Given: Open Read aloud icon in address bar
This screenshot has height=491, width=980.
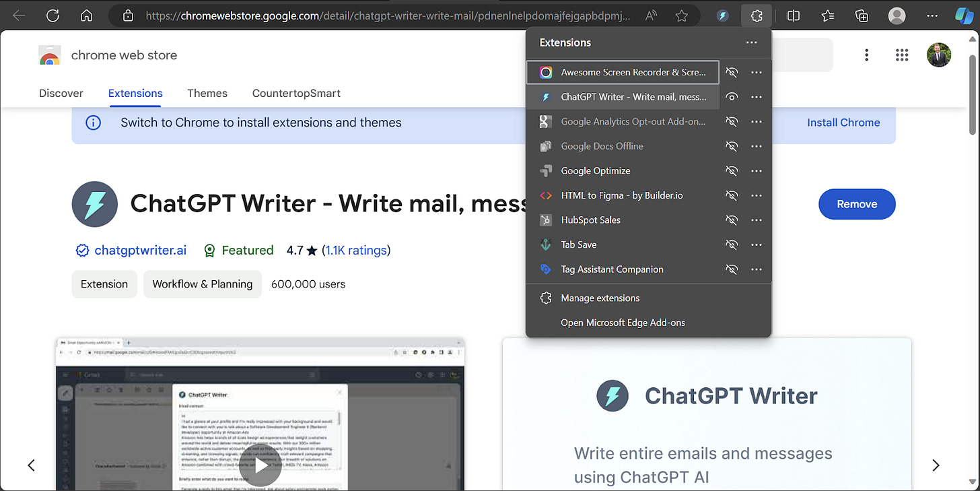Looking at the screenshot, I should (652, 15).
